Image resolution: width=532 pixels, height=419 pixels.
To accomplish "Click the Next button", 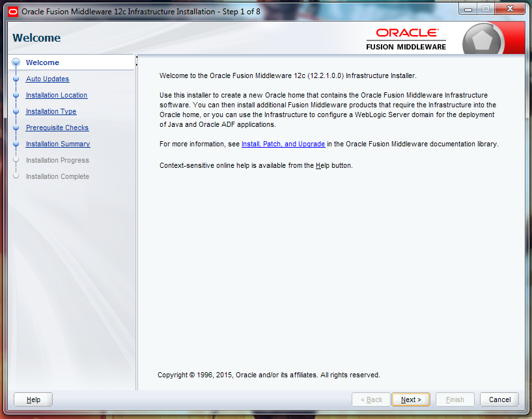I will [x=410, y=399].
